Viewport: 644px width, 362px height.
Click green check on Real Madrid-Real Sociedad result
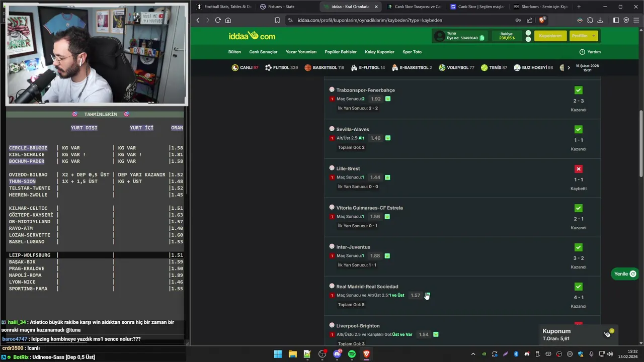[x=579, y=287]
